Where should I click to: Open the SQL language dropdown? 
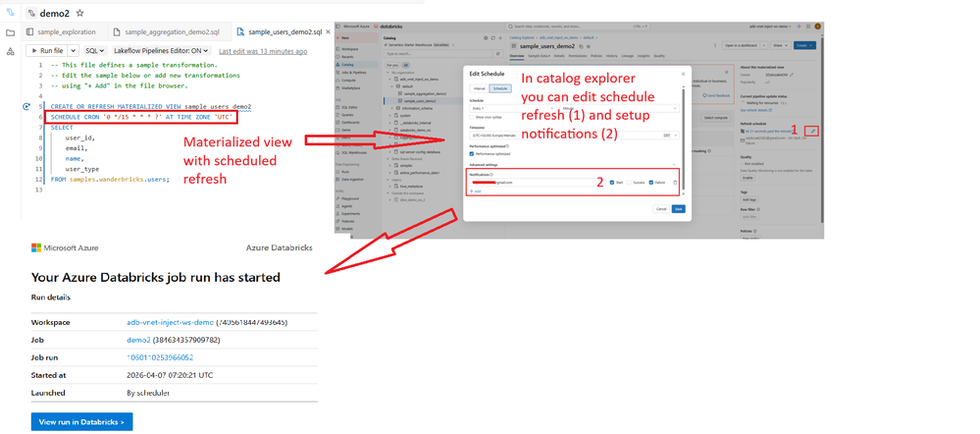click(94, 50)
